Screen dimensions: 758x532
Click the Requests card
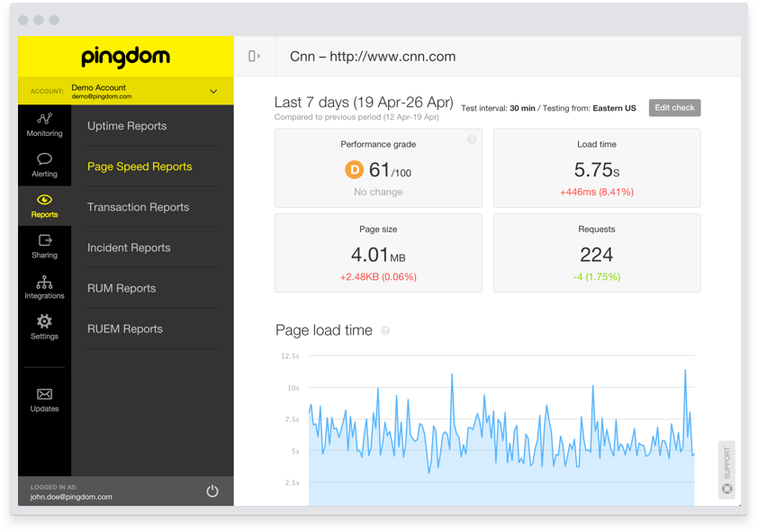[x=597, y=253]
